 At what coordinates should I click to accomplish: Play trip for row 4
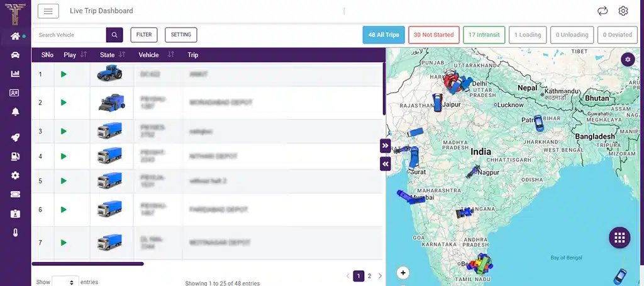(x=64, y=156)
